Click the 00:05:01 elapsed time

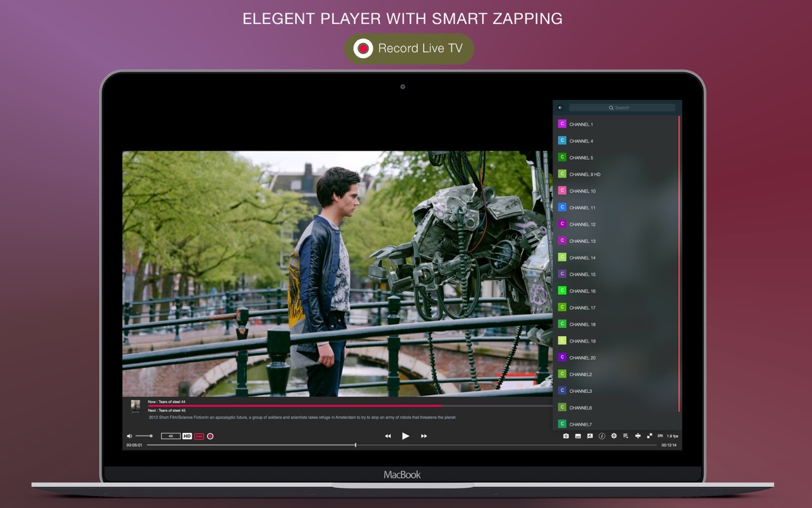pyautogui.click(x=134, y=445)
